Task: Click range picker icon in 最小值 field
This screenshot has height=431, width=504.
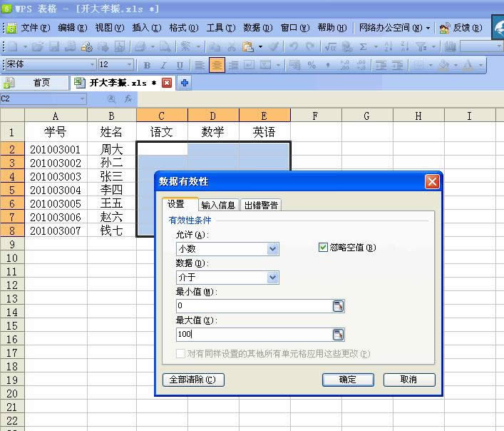Action: (338, 306)
